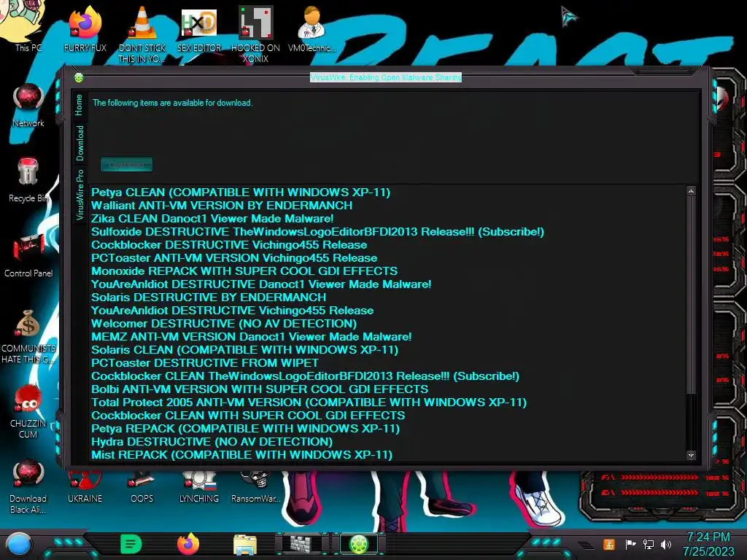Screen dimensions: 747x560
Task: Open the taskbar clock showing 7:24 PM
Action: [709, 544]
